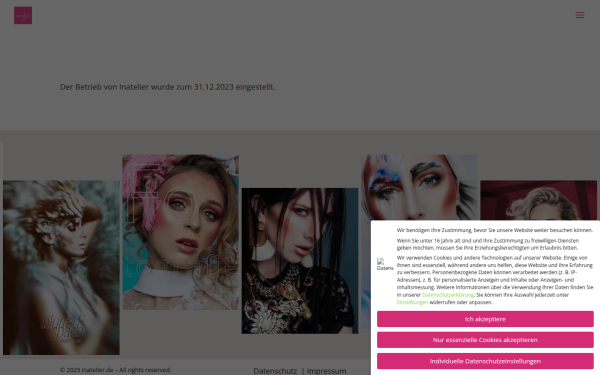Click the paragraph 'Wenn Sie unter 16 Jahre alt sind'
Viewport: 600px width, 375px height.
pyautogui.click(x=488, y=244)
